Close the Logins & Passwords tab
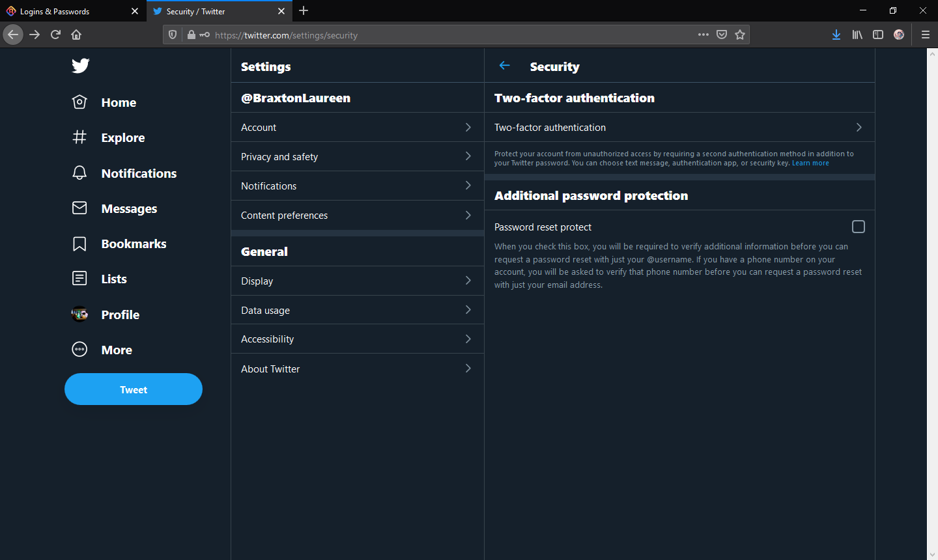The image size is (938, 560). pos(135,11)
